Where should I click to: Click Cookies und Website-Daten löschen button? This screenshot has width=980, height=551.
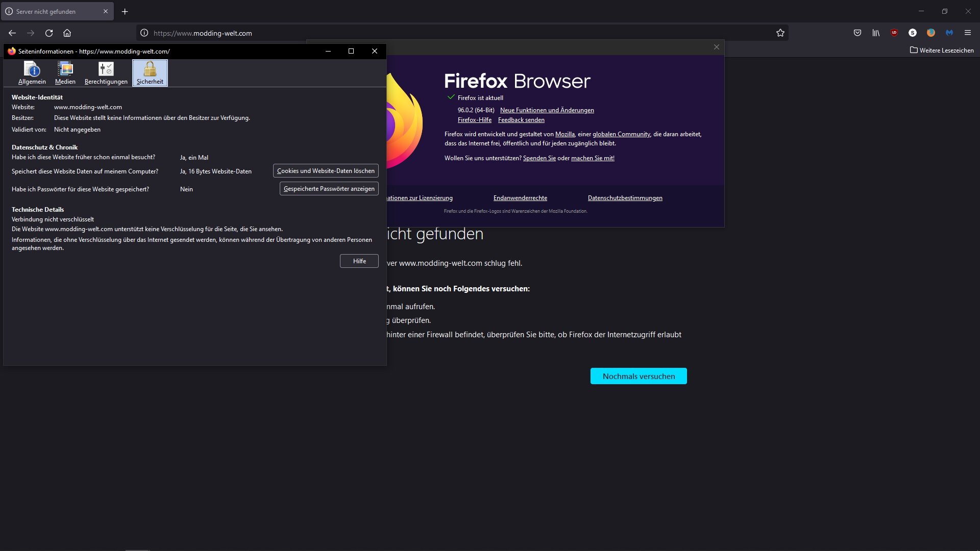(326, 171)
